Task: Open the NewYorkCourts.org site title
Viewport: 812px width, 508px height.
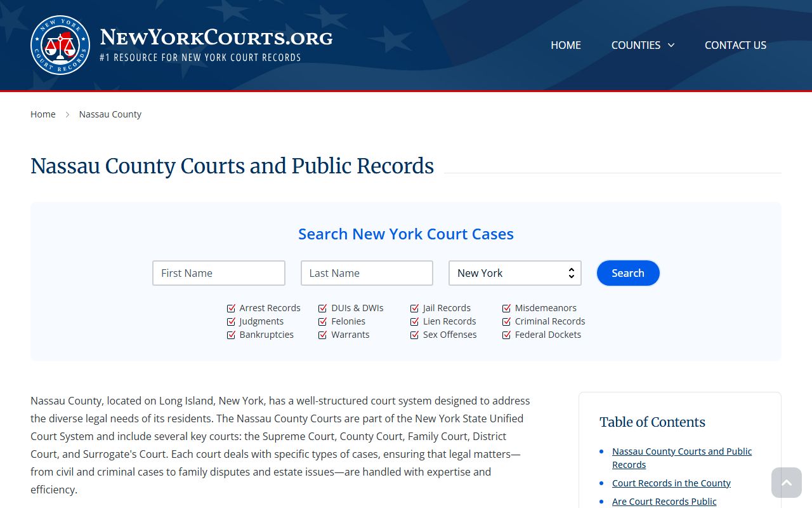Action: [216, 37]
